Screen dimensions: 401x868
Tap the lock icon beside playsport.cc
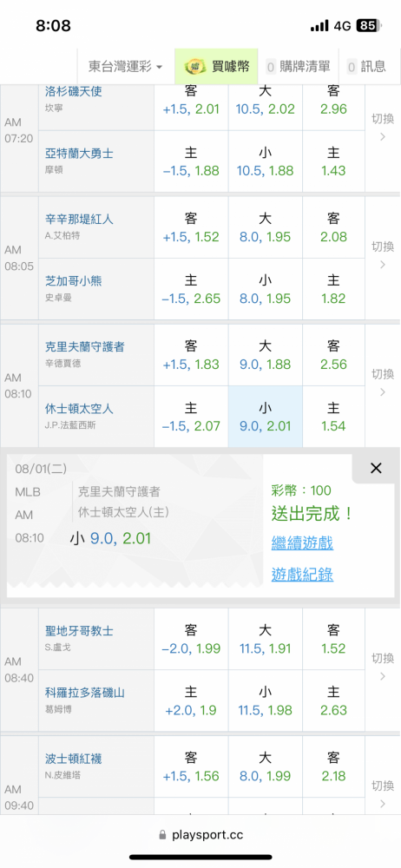(x=162, y=835)
